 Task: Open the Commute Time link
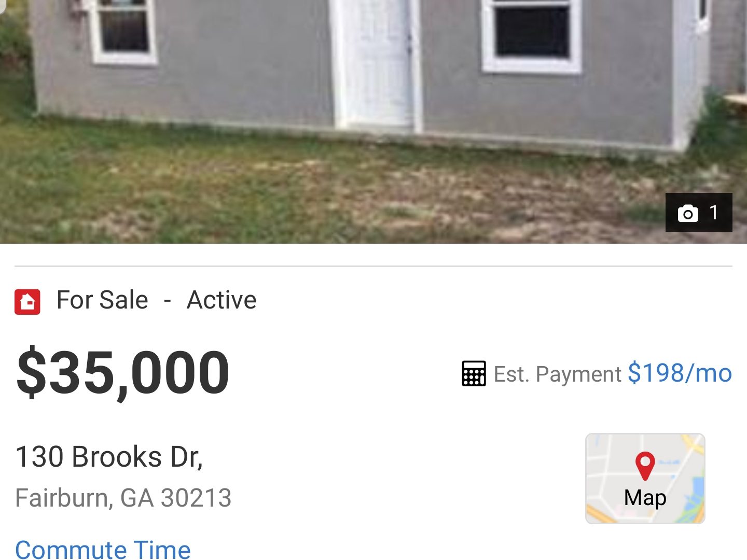tap(103, 550)
